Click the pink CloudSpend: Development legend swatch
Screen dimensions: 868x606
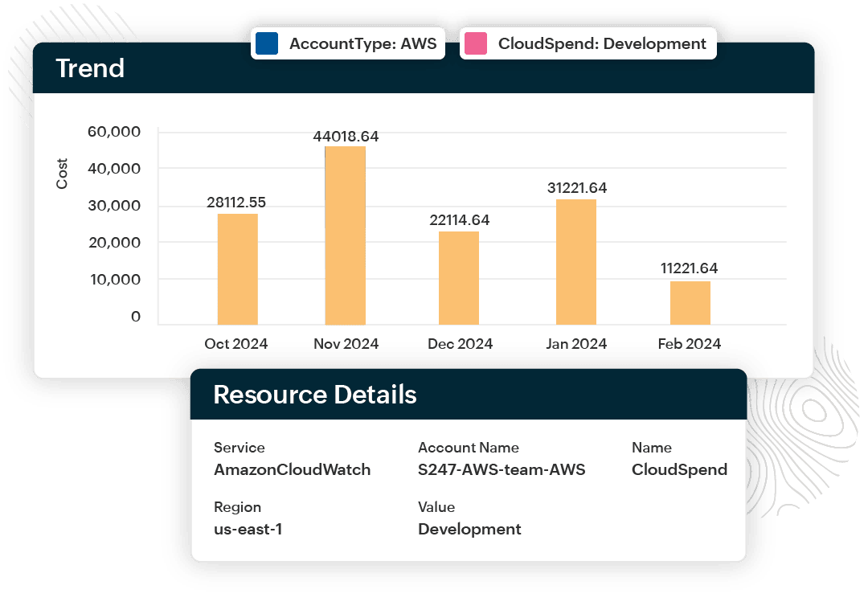point(477,43)
